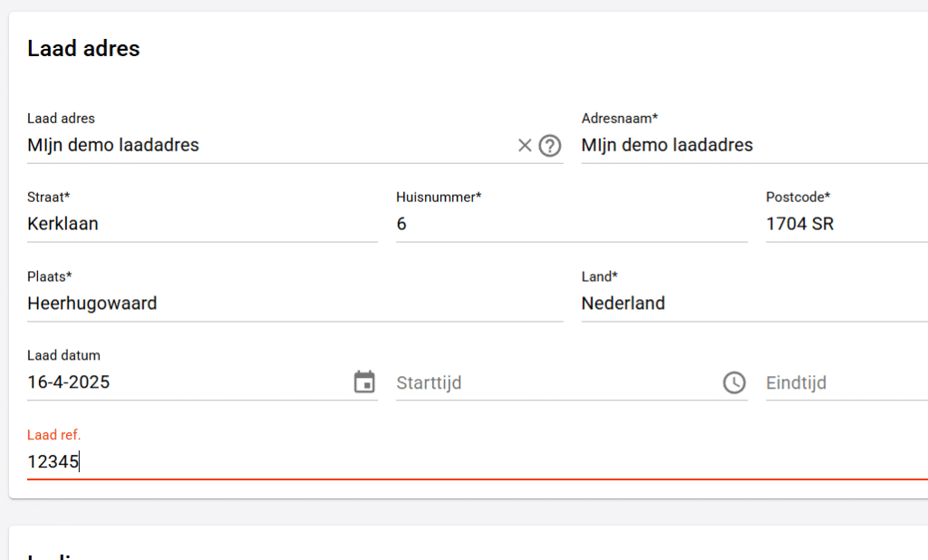
Task: Open help icon next to Laad adres
Action: tap(550, 146)
